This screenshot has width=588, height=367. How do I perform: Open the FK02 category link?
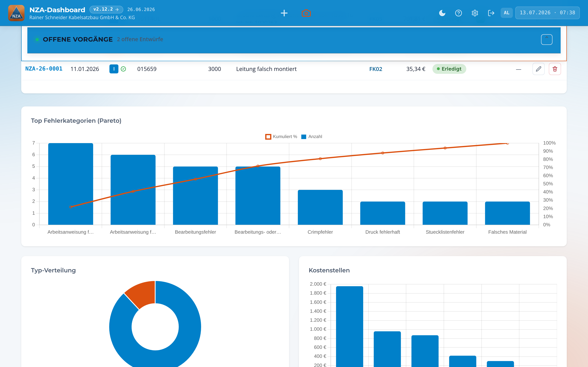tap(376, 69)
